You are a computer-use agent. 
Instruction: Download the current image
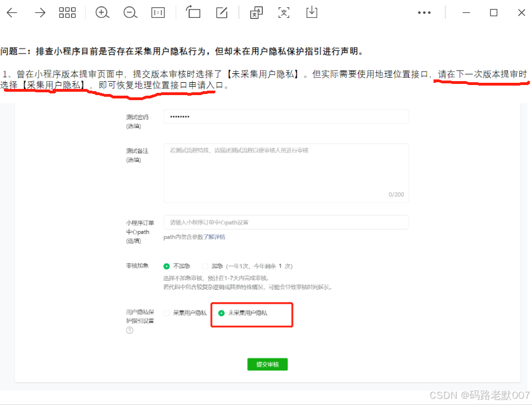(x=312, y=12)
